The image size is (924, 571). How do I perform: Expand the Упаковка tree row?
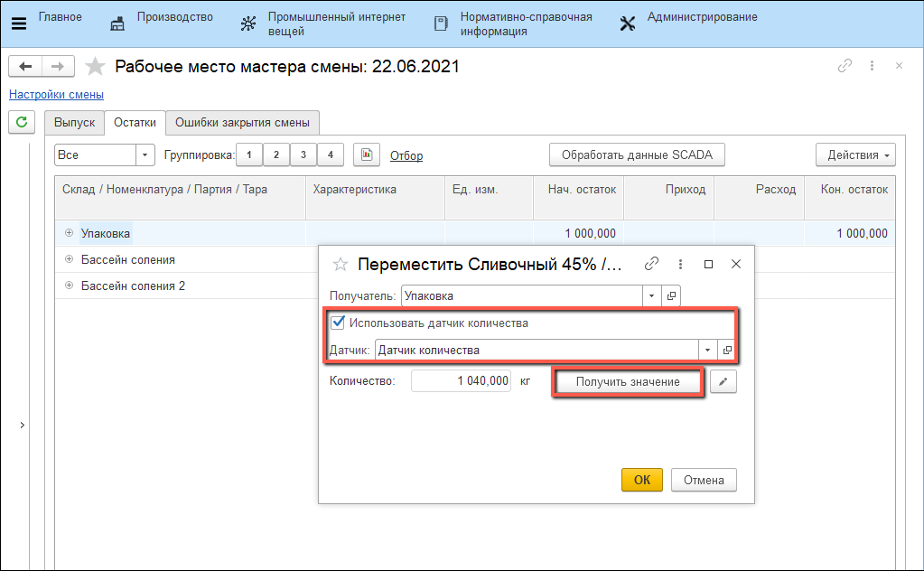tap(69, 233)
